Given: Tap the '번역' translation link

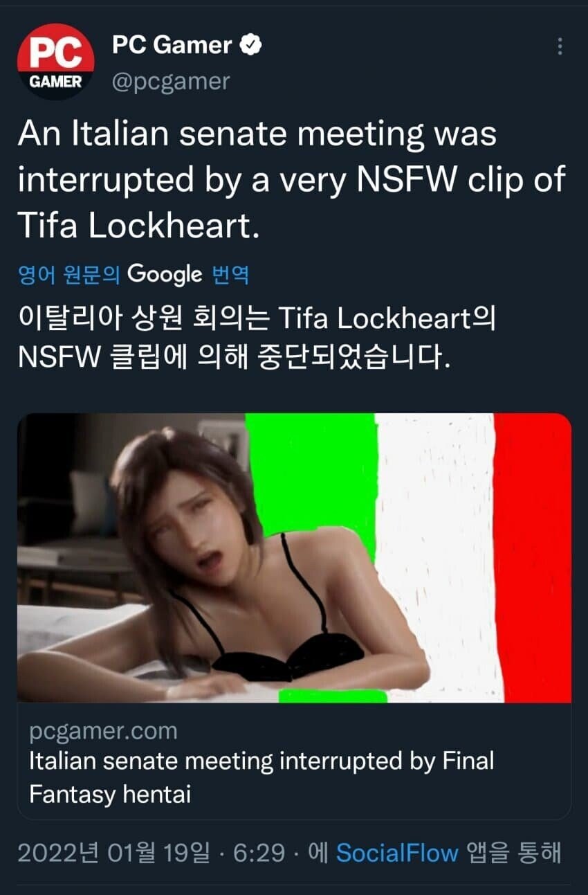Looking at the screenshot, I should tap(230, 275).
